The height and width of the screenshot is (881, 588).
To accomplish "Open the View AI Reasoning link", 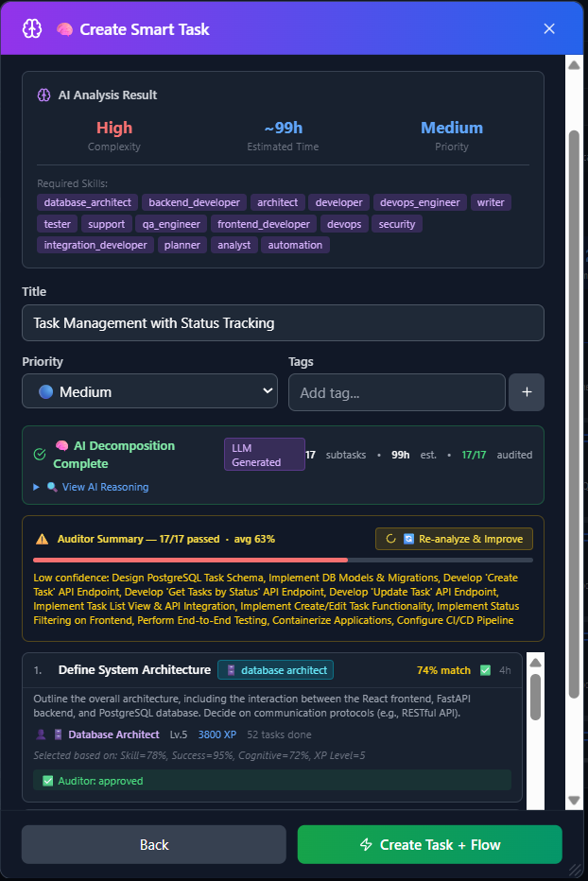I will 105,487.
